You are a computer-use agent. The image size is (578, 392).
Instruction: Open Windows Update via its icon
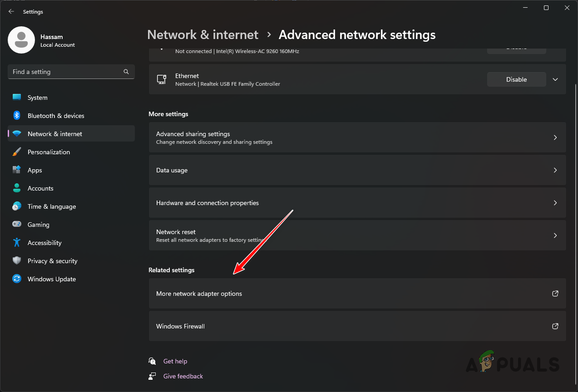tap(16, 279)
